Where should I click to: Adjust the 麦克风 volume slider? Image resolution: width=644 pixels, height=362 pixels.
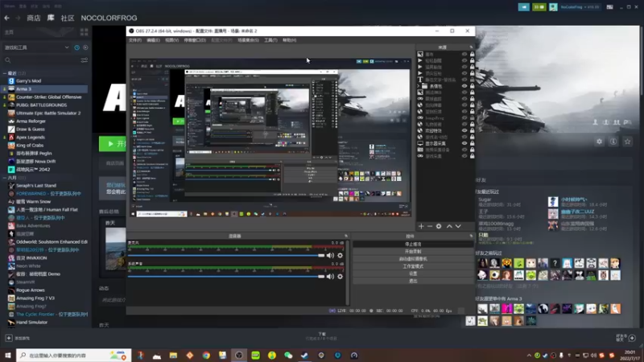click(226, 255)
